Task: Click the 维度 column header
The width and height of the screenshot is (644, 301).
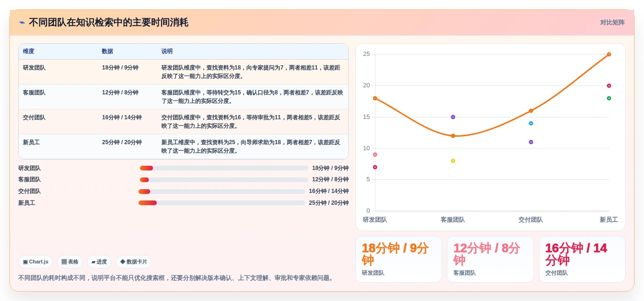Action: click(29, 51)
